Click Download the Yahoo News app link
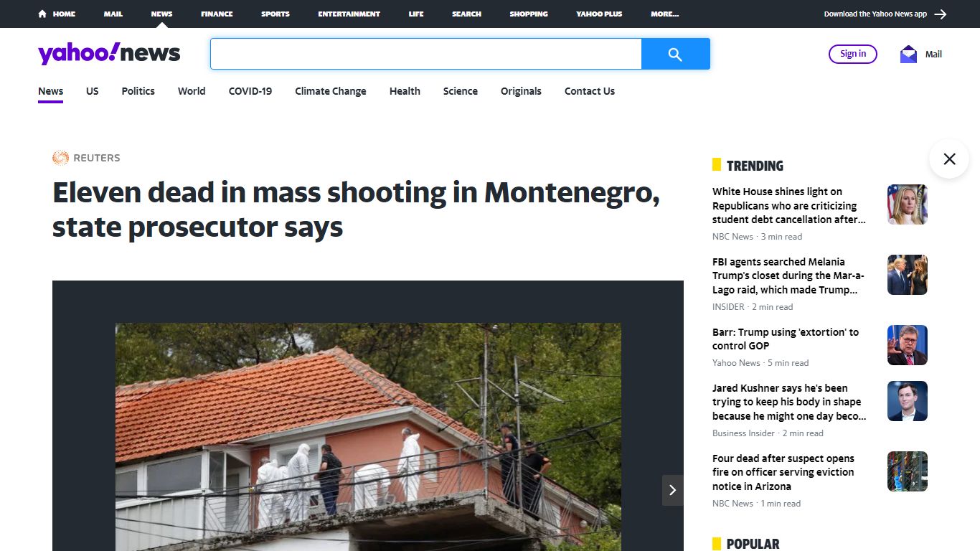Viewport: 980px width, 551px height. pos(875,14)
